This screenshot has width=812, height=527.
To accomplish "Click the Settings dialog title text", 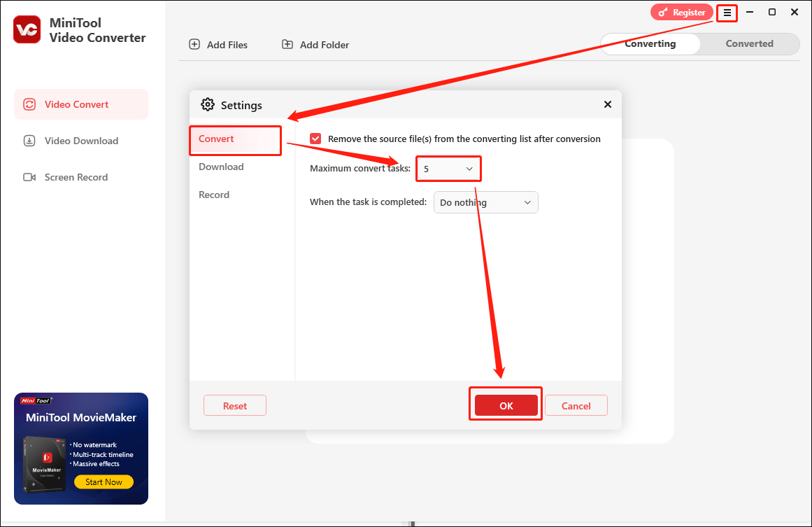I will coord(241,105).
